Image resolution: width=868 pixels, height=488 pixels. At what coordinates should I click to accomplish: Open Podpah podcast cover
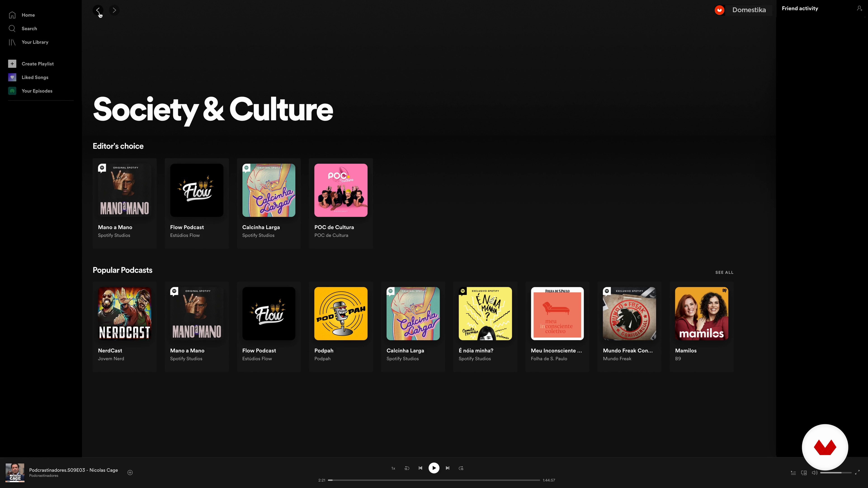pyautogui.click(x=341, y=314)
